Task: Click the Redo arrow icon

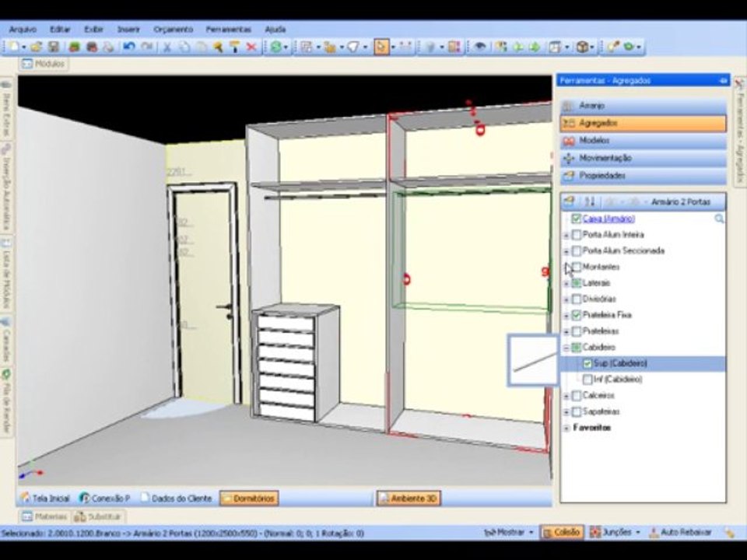Action: [x=147, y=47]
